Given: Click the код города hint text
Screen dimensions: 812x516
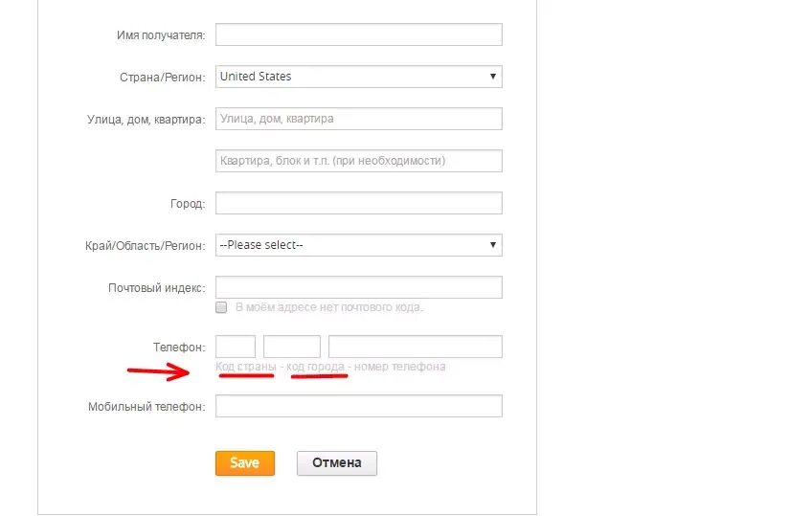Looking at the screenshot, I should [315, 367].
